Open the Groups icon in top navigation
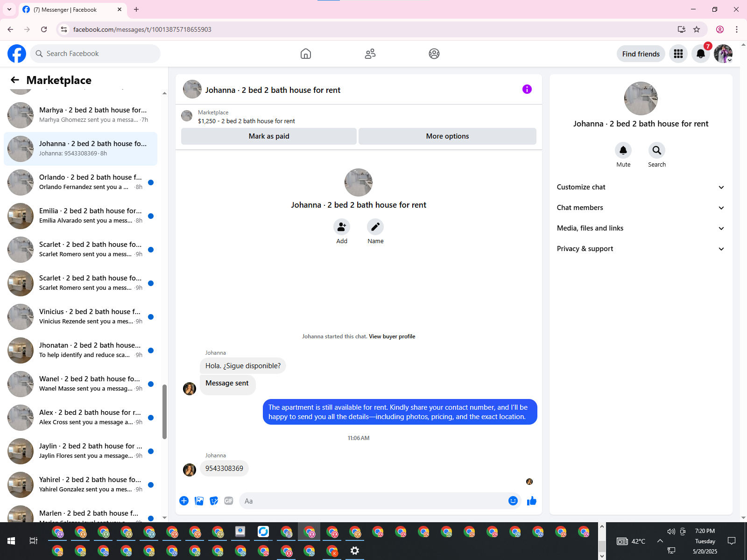This screenshot has width=747, height=560. coord(434,54)
